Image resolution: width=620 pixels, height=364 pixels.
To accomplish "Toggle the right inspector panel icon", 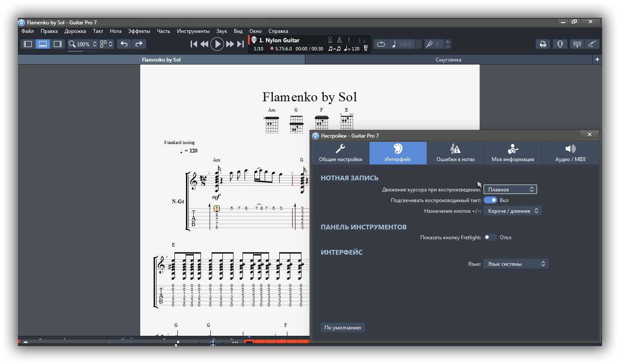I will tap(57, 44).
